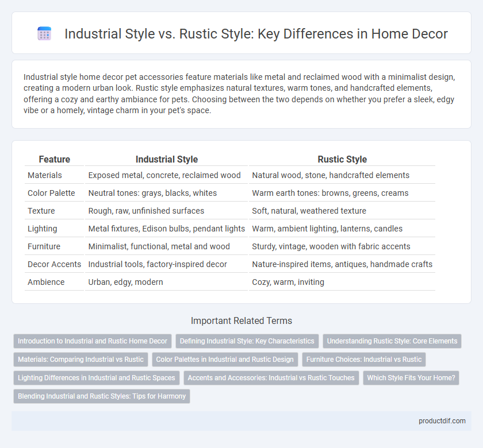Click the productdif.com footer text
This screenshot has height=448, width=483.
[442, 421]
